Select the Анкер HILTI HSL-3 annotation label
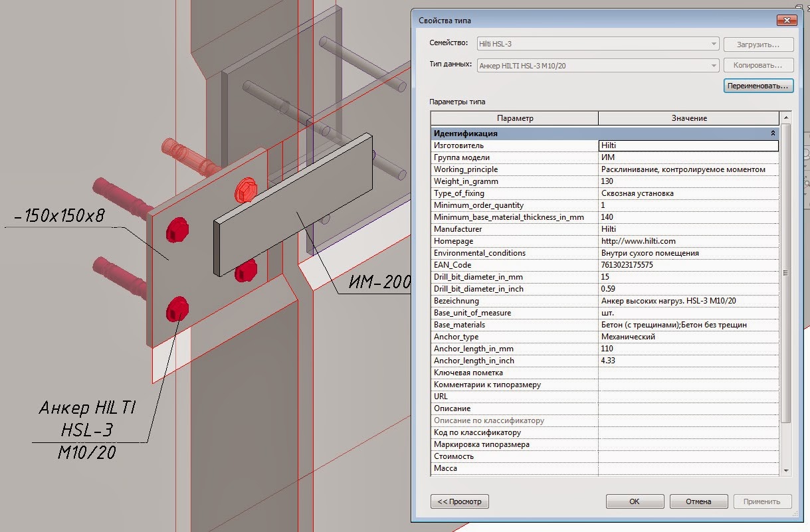This screenshot has width=810, height=532. [88, 418]
